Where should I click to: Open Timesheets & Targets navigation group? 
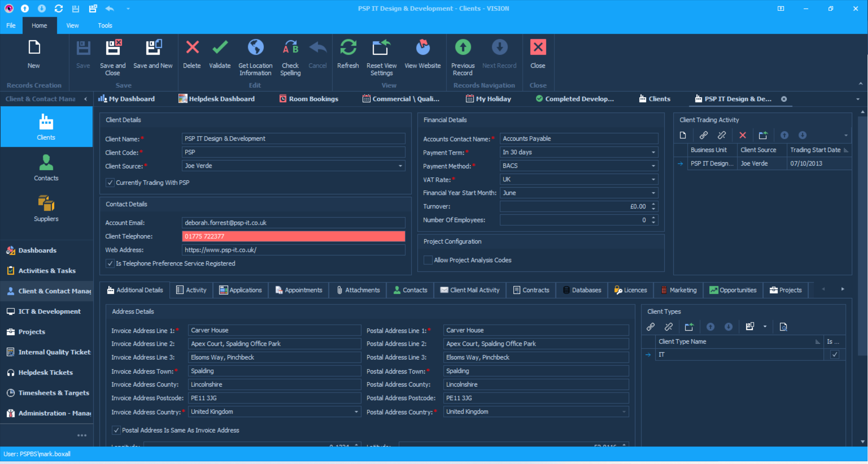[x=46, y=393]
